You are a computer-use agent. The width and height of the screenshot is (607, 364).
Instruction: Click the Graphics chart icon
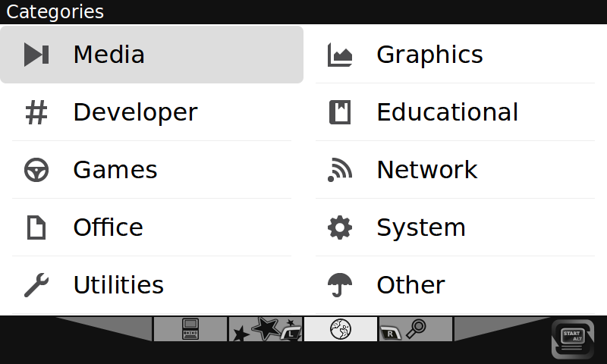[340, 55]
